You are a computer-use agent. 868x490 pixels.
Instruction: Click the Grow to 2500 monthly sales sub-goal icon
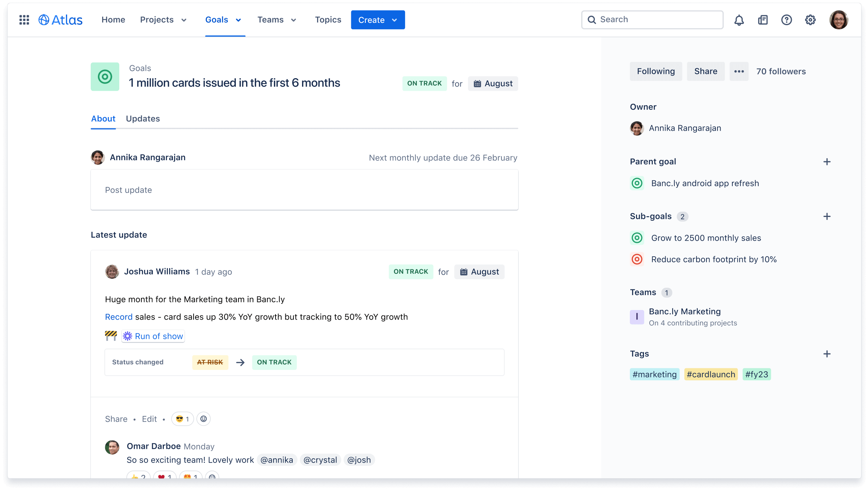coord(636,238)
